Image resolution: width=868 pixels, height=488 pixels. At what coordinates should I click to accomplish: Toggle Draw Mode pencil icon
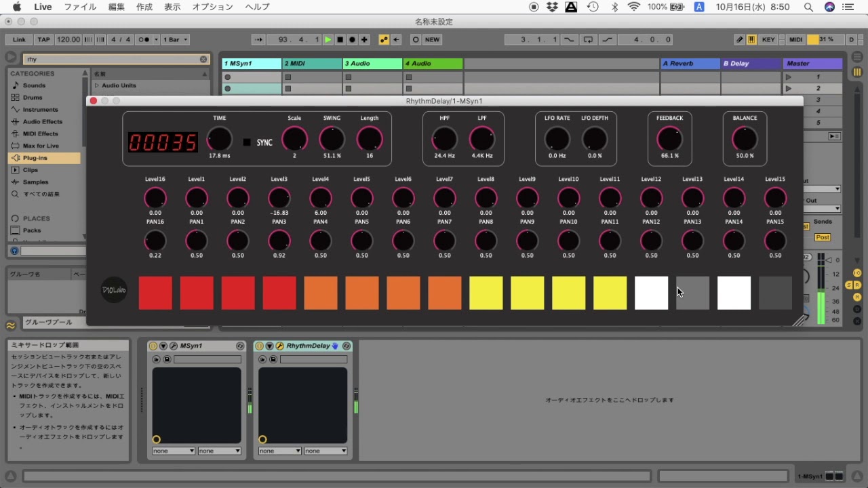pyautogui.click(x=740, y=39)
